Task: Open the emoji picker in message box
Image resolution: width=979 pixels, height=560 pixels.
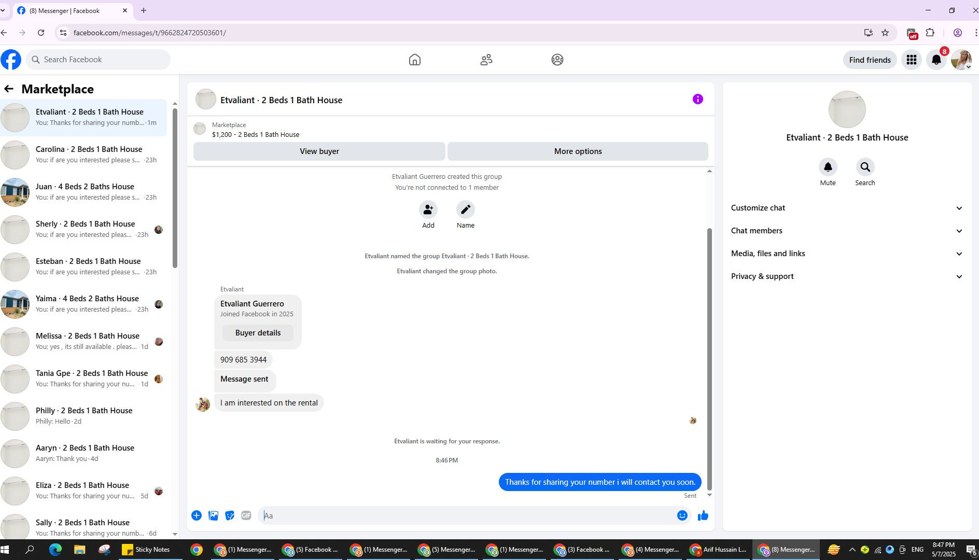Action: pyautogui.click(x=682, y=515)
